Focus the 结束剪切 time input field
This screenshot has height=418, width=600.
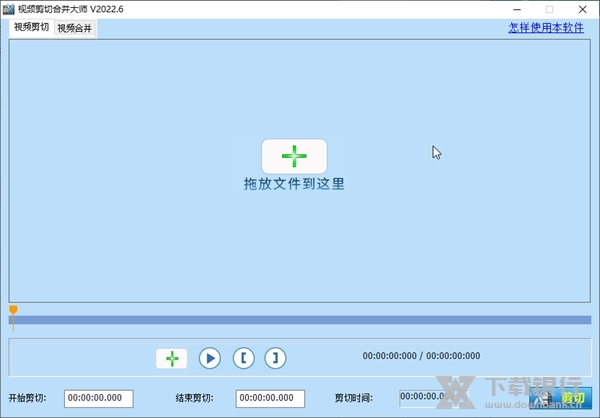point(270,398)
